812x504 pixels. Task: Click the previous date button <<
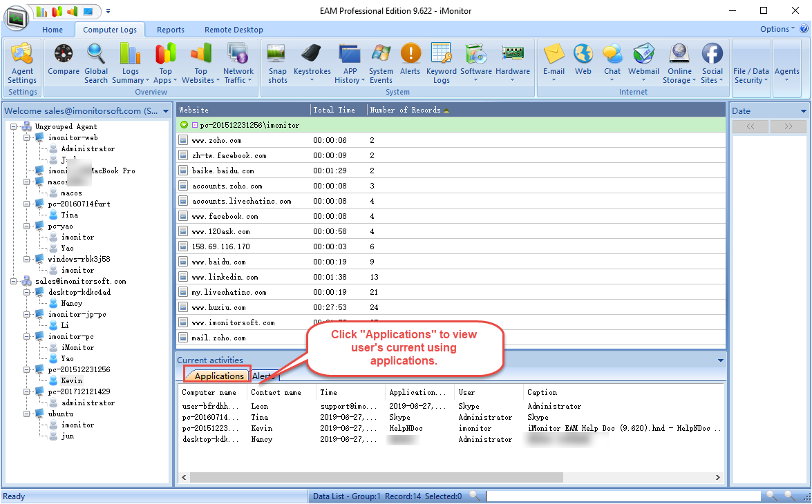750,126
